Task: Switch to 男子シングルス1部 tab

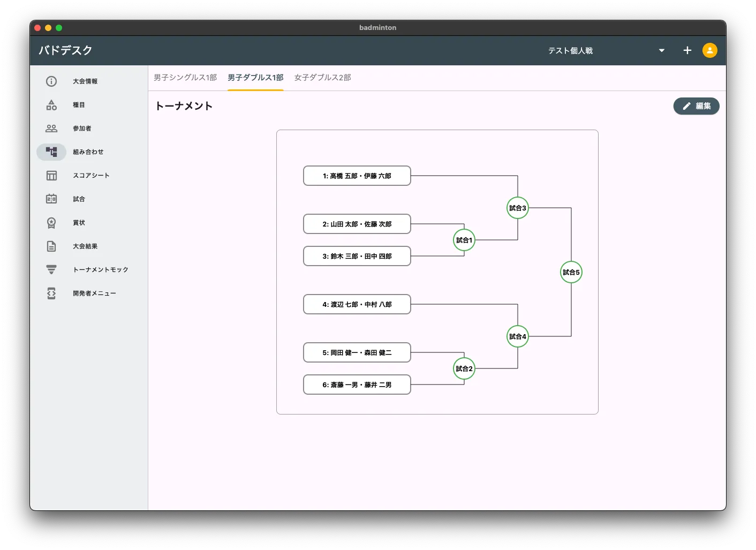Action: [x=185, y=78]
